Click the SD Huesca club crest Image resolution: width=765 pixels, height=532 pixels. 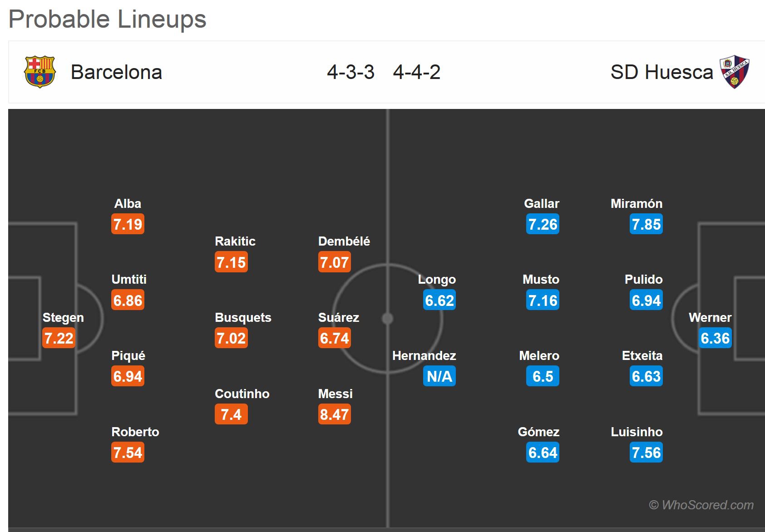[x=734, y=72]
